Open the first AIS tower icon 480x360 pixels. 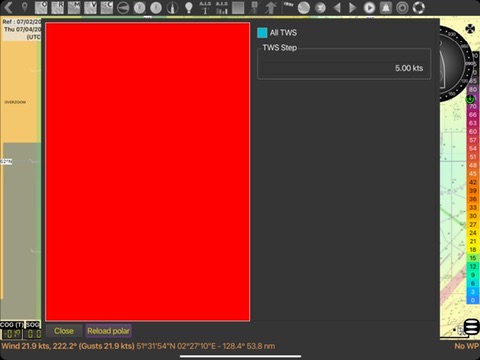[205, 7]
